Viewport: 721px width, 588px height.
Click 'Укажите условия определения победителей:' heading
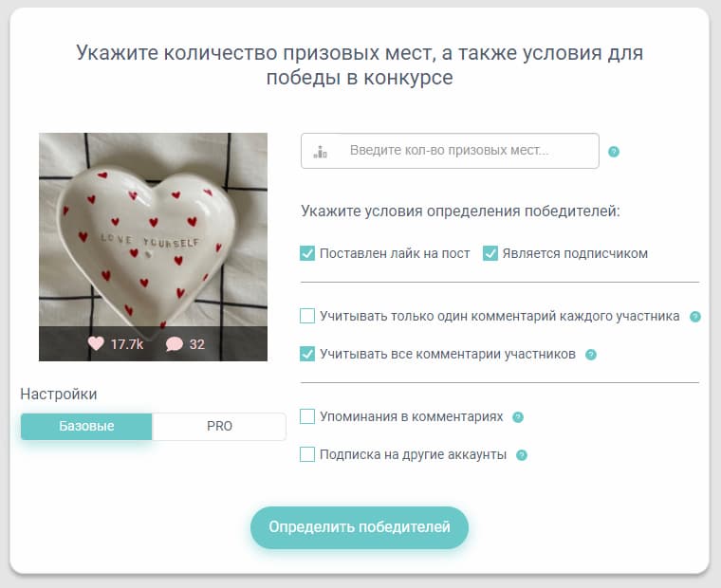(x=460, y=211)
